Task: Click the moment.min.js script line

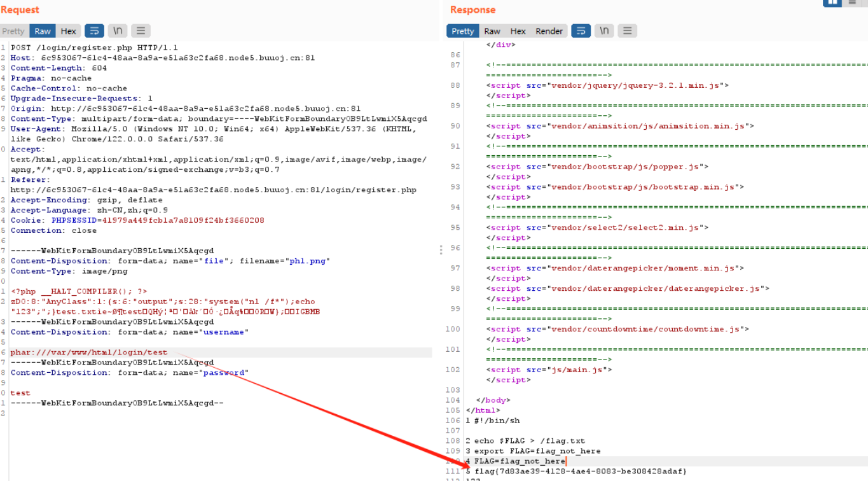Action: coord(615,268)
